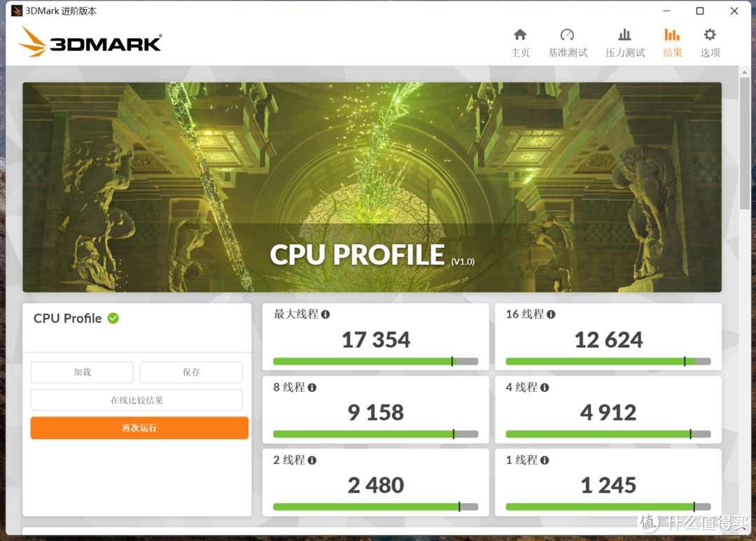Viewport: 756px width, 541px height.
Task: Show info for 1 线程 score
Action: (545, 461)
